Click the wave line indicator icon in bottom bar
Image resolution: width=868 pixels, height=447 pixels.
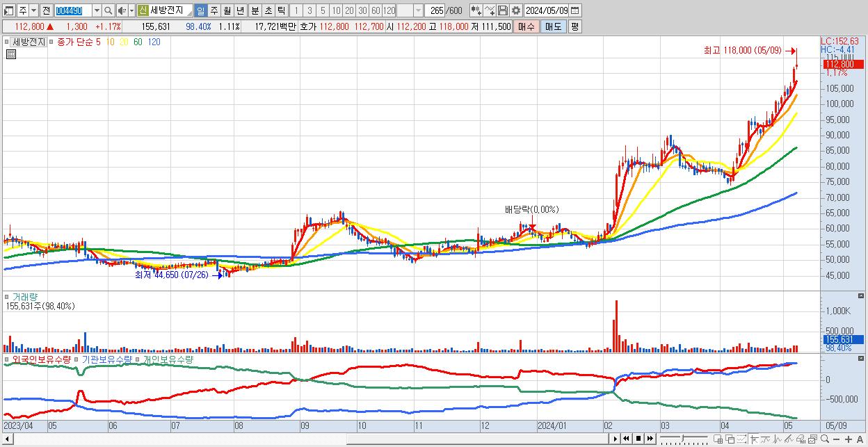[x=766, y=439]
